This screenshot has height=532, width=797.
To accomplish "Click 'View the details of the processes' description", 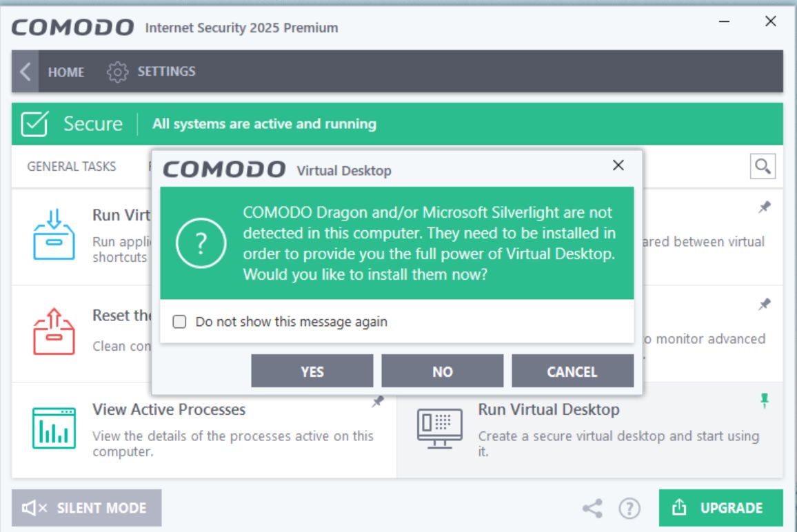I will tap(233, 444).
